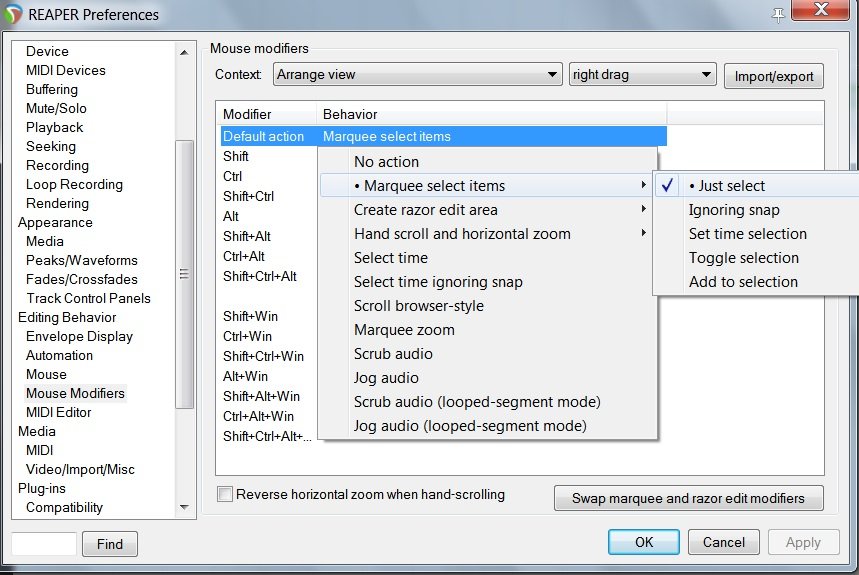Viewport: 859px width, 575px height.
Task: Open Playback preferences page
Action: [x=55, y=128]
